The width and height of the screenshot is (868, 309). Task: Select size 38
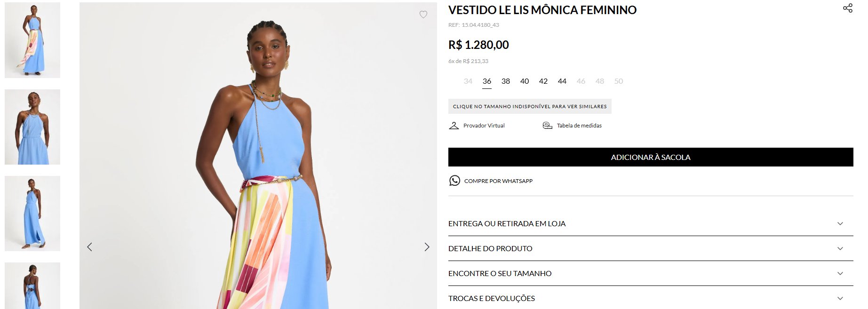coord(506,81)
